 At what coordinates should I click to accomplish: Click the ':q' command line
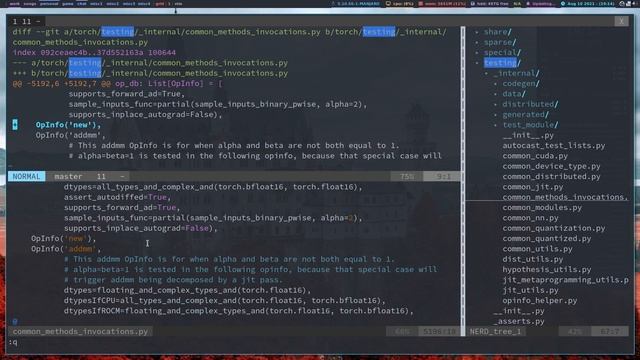(x=13, y=342)
